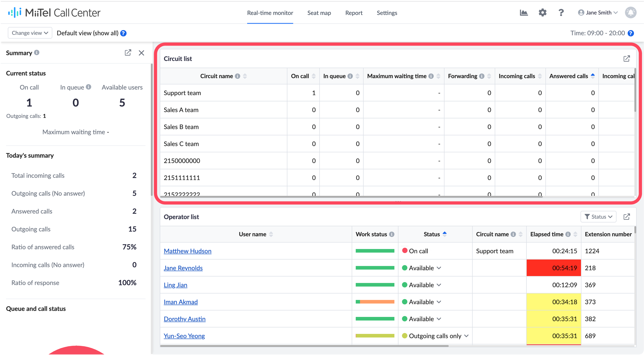This screenshot has height=355, width=644.
Task: Click Matthew Hudson work status bar
Action: coord(375,251)
